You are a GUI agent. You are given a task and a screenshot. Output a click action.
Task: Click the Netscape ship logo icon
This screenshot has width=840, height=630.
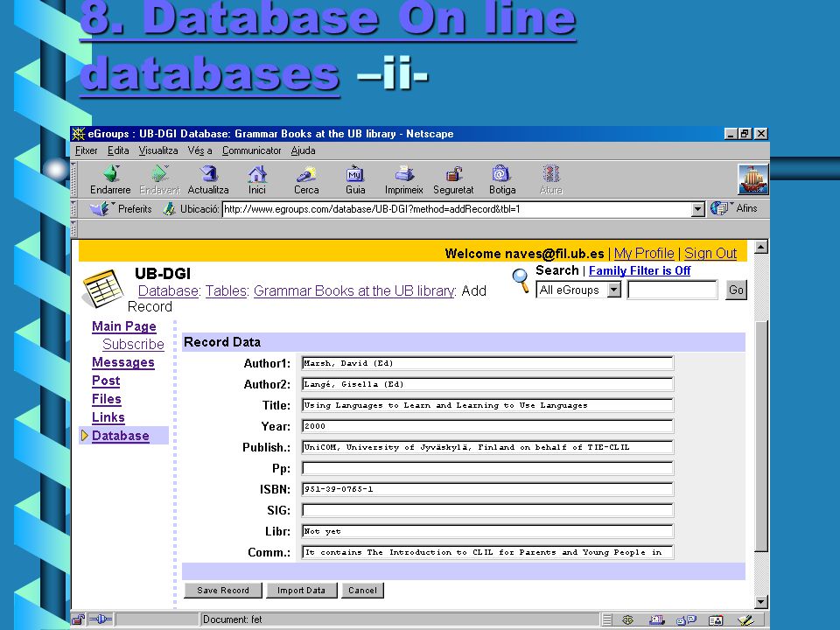[x=752, y=179]
